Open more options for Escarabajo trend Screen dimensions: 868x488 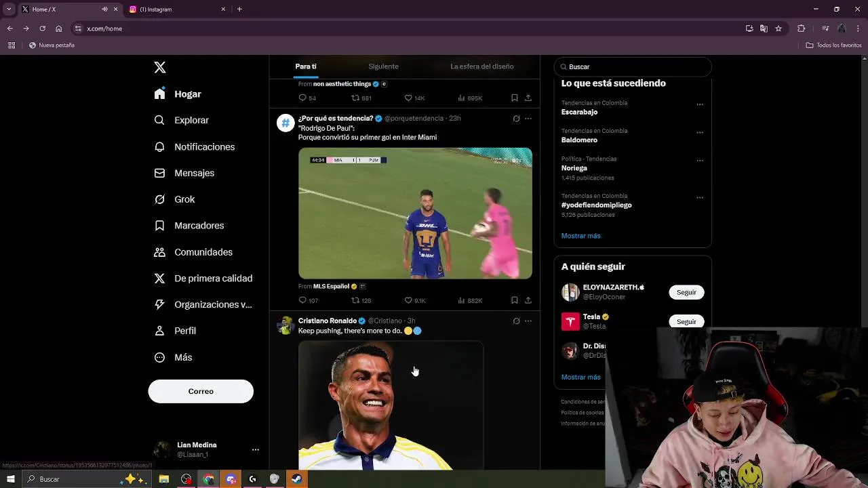tap(700, 105)
